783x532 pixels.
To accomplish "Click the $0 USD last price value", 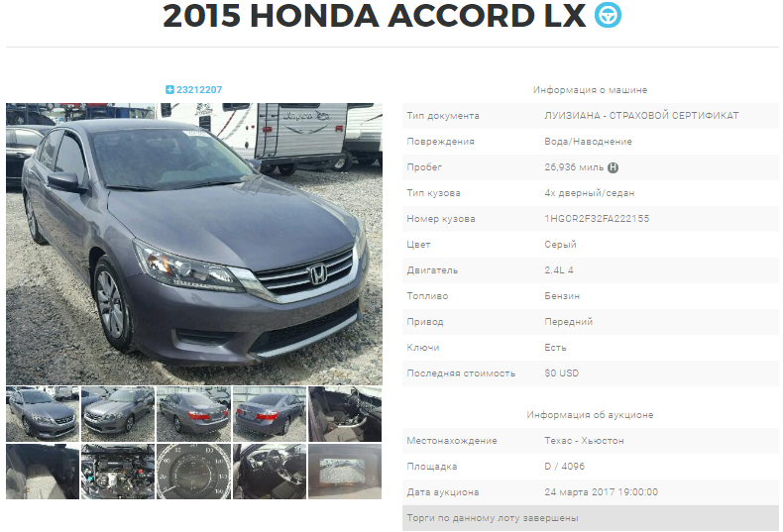I will (561, 373).
